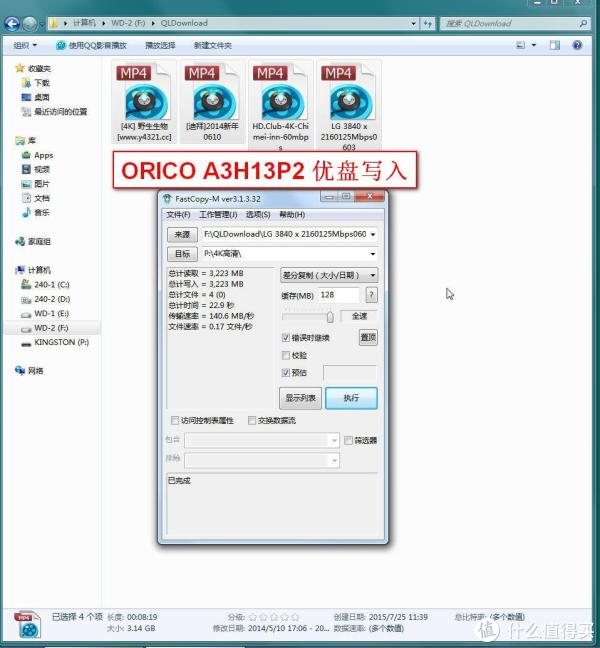Open the 帮助(H) menu in FastCopy
This screenshot has height=648, width=600.
(292, 214)
